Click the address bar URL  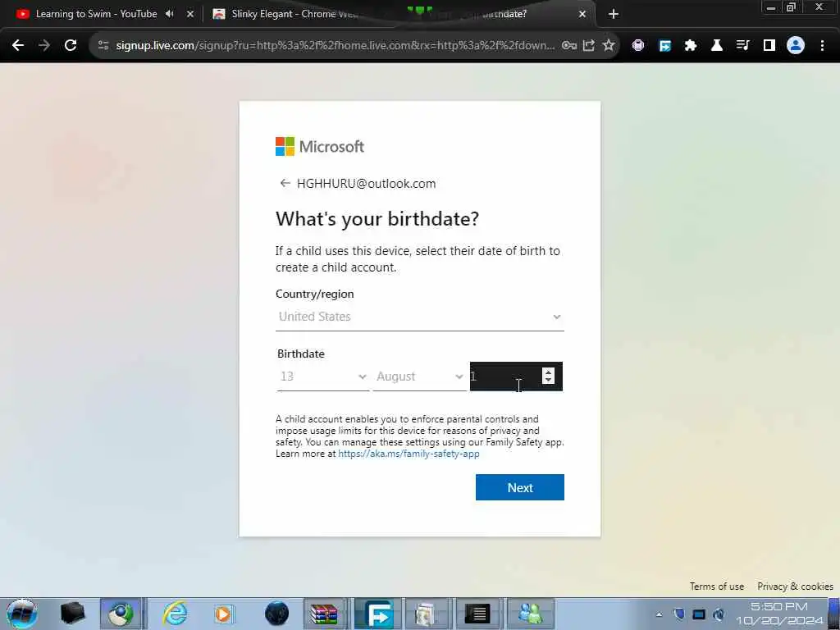point(336,46)
